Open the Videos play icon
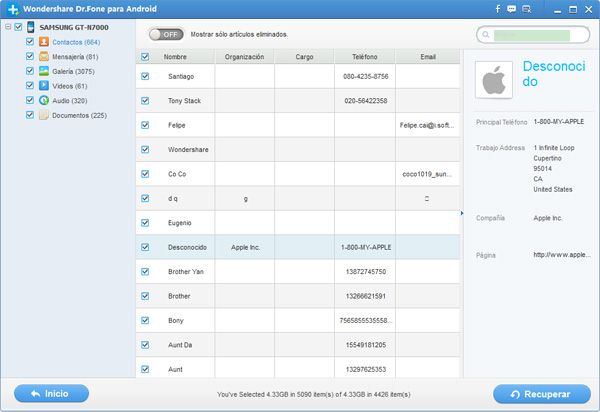600x412 pixels. pyautogui.click(x=44, y=85)
